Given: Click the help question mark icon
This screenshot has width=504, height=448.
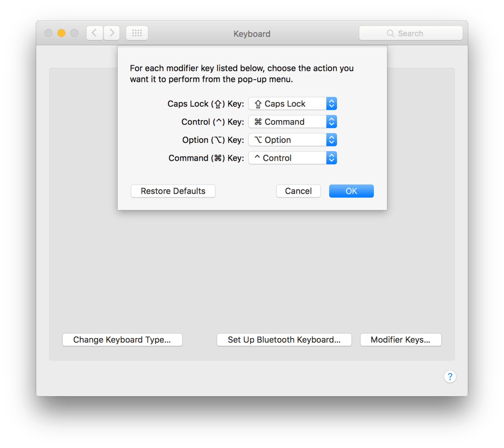Looking at the screenshot, I should [x=450, y=377].
